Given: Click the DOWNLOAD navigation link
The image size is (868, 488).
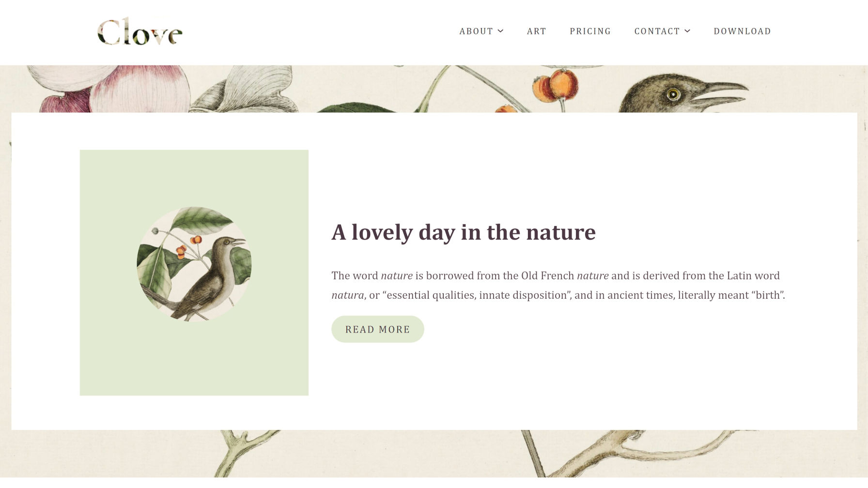Looking at the screenshot, I should click(742, 31).
